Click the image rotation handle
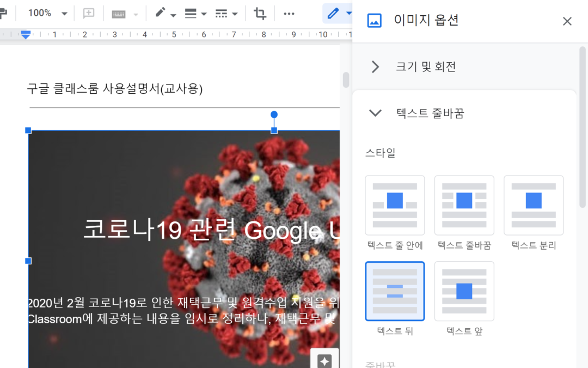 (x=274, y=114)
